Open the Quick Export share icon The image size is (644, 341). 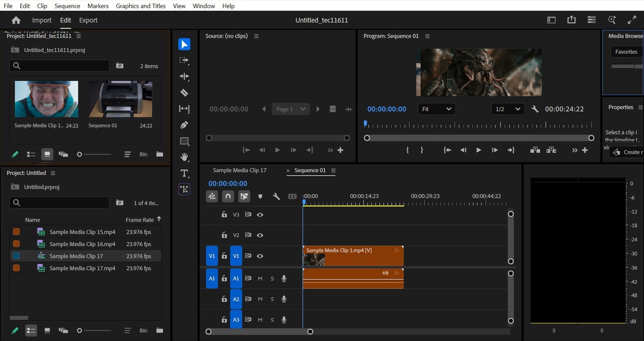572,20
